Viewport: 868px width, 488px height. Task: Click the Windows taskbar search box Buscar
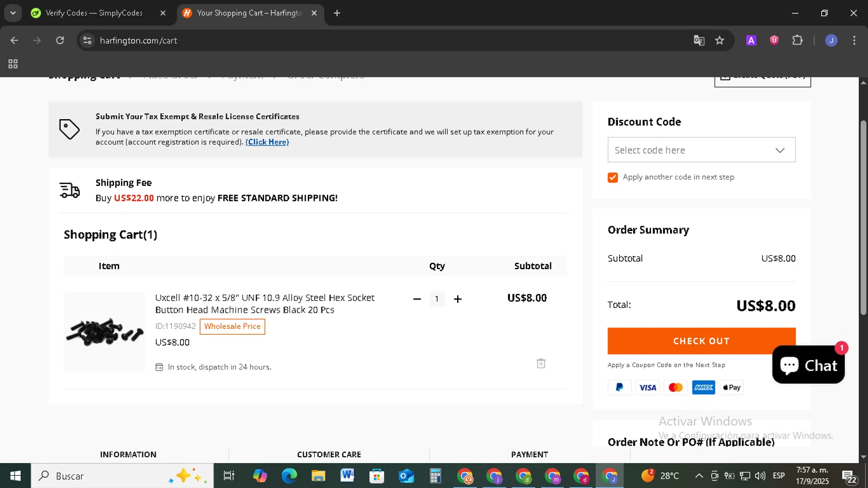[122, 476]
